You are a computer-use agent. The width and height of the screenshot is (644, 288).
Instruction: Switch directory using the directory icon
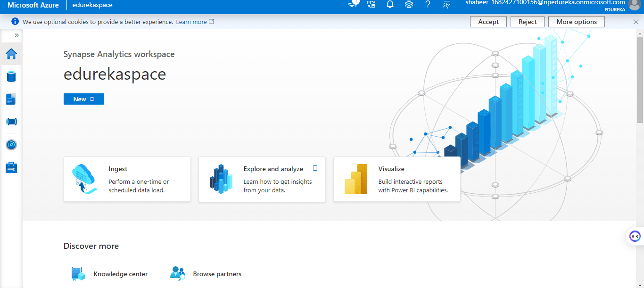pos(371,5)
